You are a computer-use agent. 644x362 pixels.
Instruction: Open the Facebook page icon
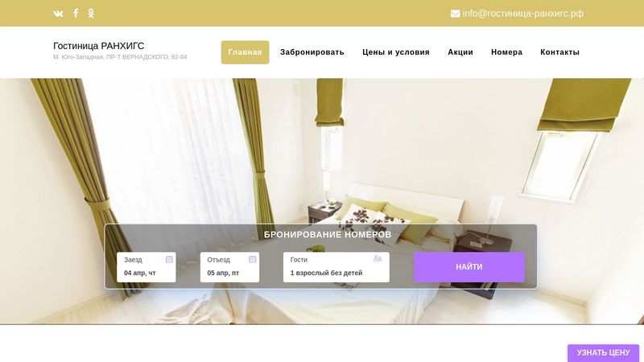tap(76, 13)
